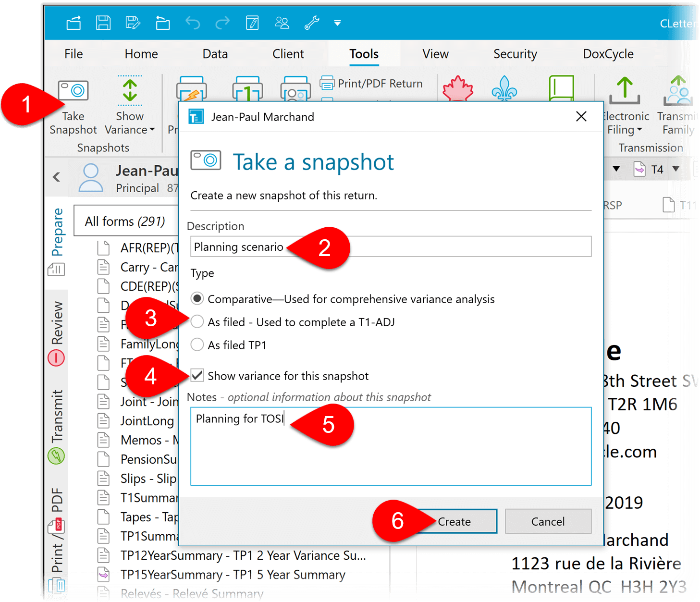Click the Save As pencil-disk icon
The width and height of the screenshot is (700, 602).
tap(133, 23)
